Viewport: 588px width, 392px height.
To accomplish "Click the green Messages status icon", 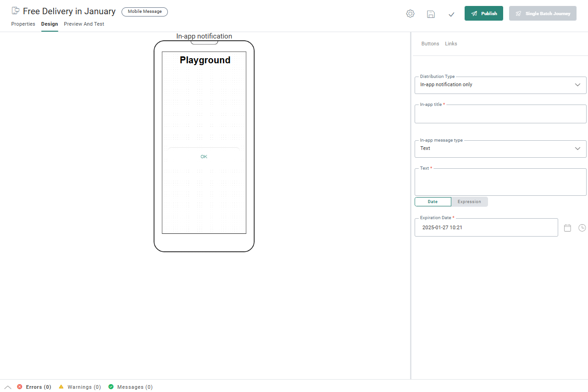I will 111,387.
